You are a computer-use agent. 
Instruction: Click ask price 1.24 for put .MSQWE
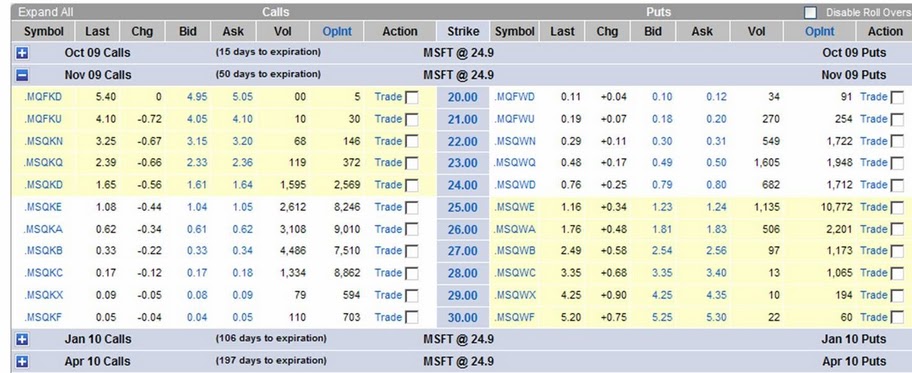(x=717, y=207)
